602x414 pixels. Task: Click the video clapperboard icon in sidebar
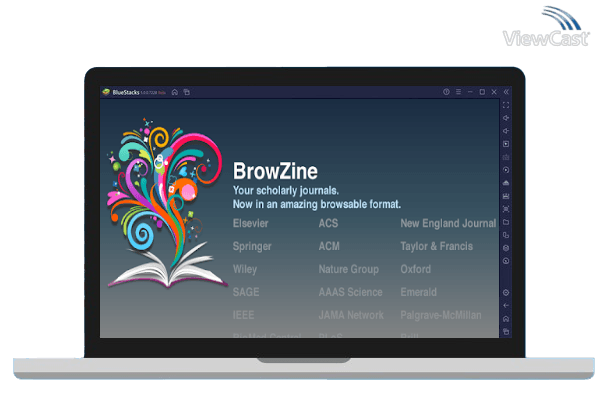(x=506, y=196)
